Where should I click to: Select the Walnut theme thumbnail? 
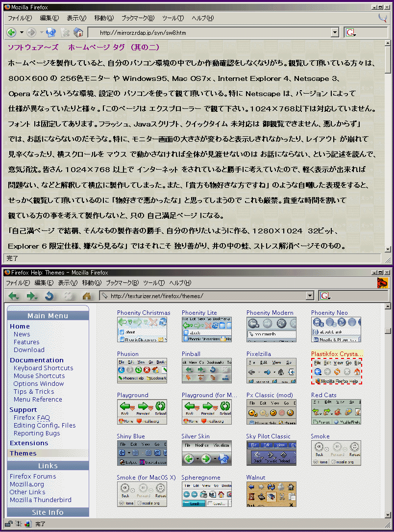(x=271, y=494)
